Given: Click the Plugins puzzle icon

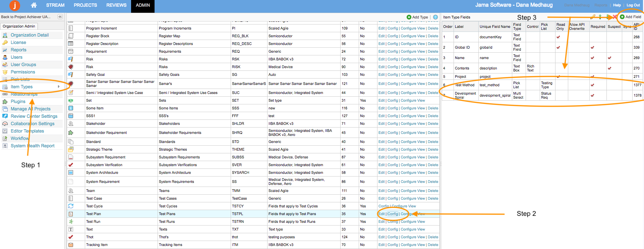Looking at the screenshot, I should (x=5, y=101).
